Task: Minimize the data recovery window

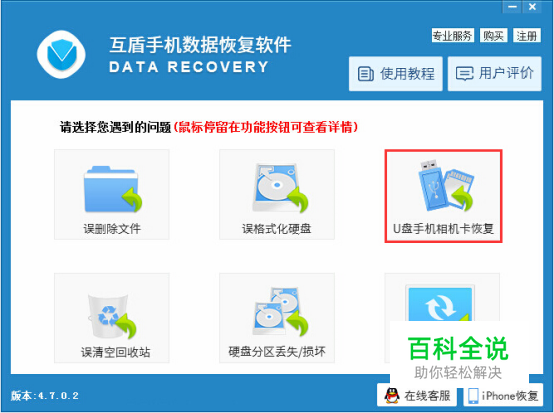Action: [x=513, y=6]
